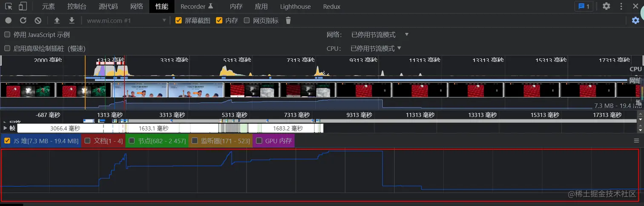This screenshot has height=206, width=644.
Task: Switch to the 网络 tab
Action: tap(136, 6)
